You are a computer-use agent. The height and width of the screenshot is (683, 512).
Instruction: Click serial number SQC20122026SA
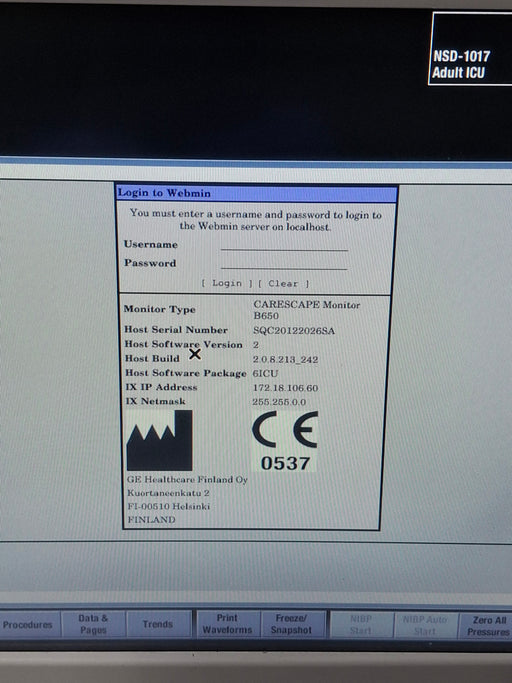[294, 331]
